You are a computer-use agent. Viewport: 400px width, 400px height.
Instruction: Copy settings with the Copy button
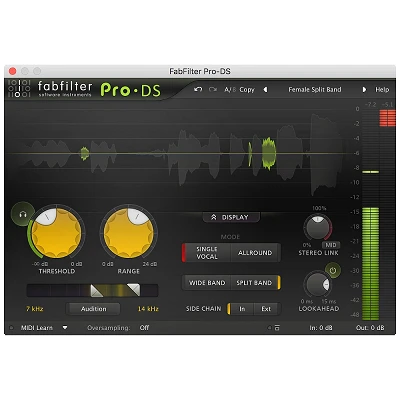pyautogui.click(x=247, y=90)
